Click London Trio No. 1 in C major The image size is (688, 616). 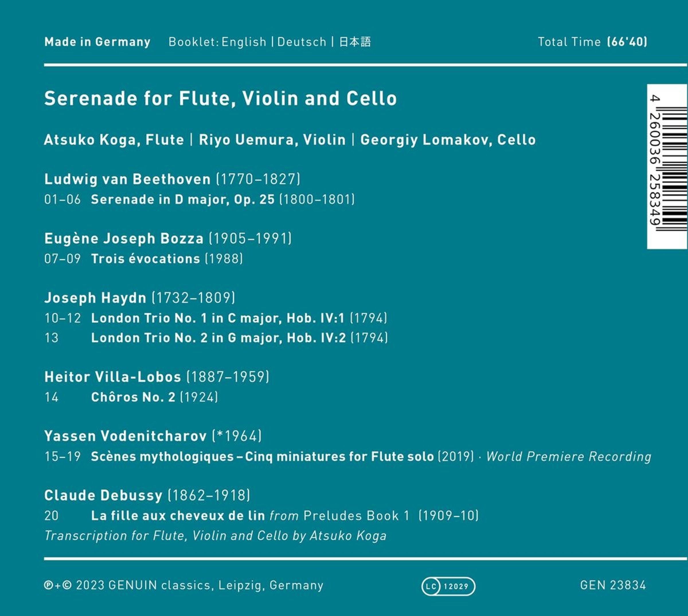(218, 318)
